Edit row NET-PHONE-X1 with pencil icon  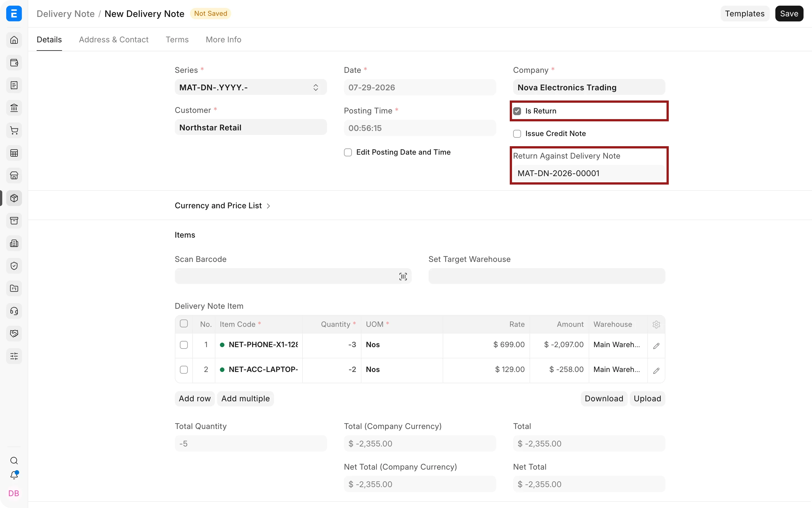[x=656, y=345]
